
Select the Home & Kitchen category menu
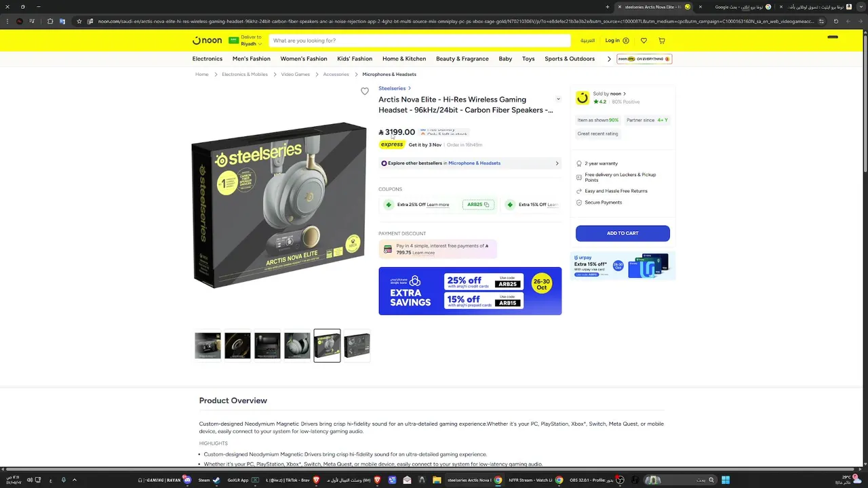[404, 59]
